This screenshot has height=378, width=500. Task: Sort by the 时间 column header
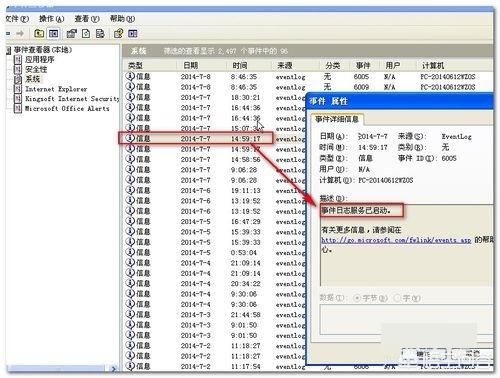point(249,65)
